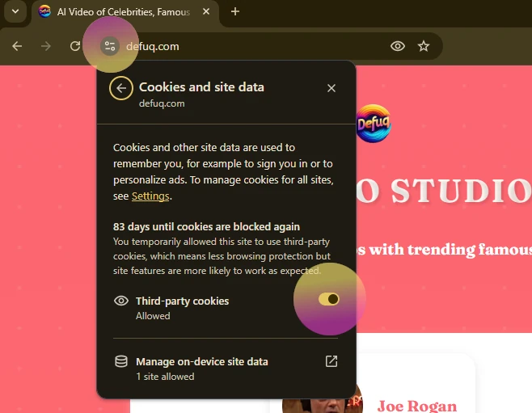
Task: Bookmark this page with the star icon
Action: pyautogui.click(x=424, y=46)
